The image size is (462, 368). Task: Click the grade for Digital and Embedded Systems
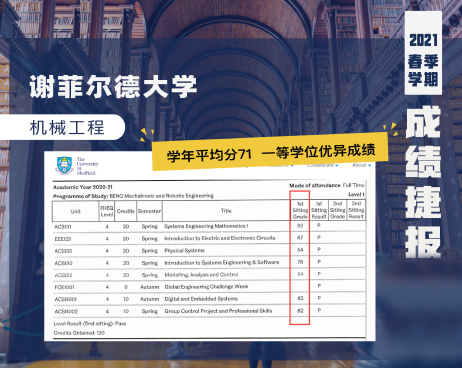(300, 298)
